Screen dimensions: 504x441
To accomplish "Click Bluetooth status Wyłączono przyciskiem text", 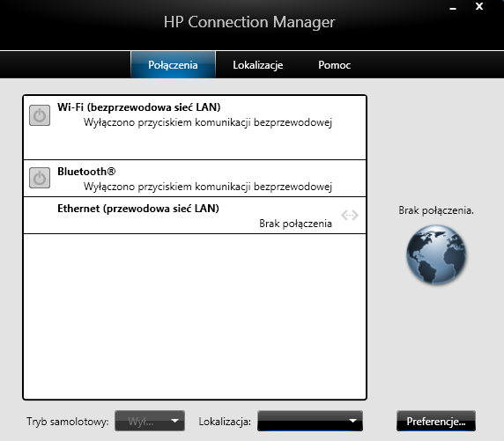I will (208, 187).
